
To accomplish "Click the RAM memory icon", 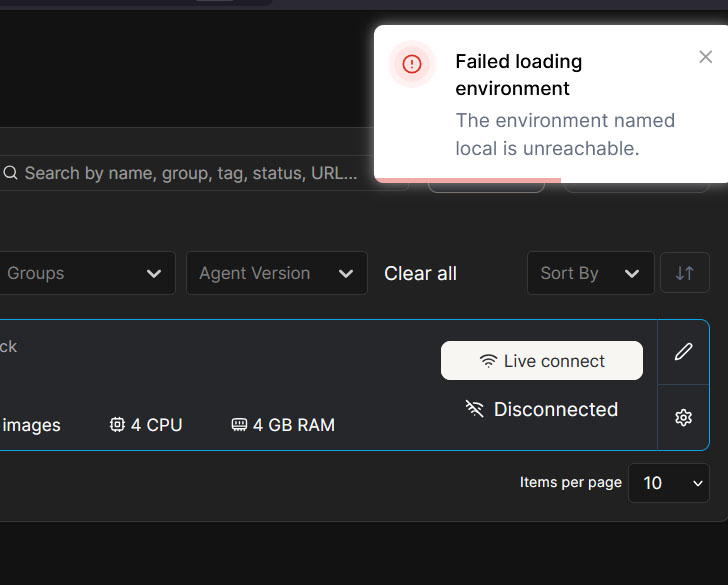I will click(239, 425).
